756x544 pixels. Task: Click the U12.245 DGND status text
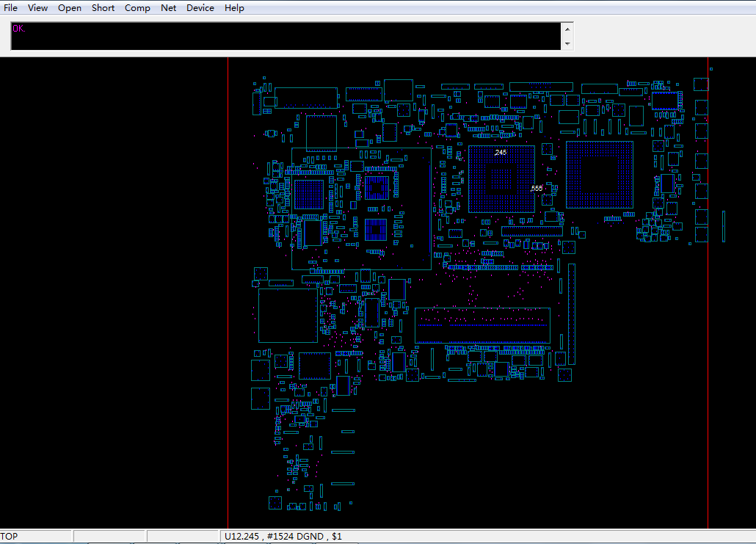click(283, 536)
